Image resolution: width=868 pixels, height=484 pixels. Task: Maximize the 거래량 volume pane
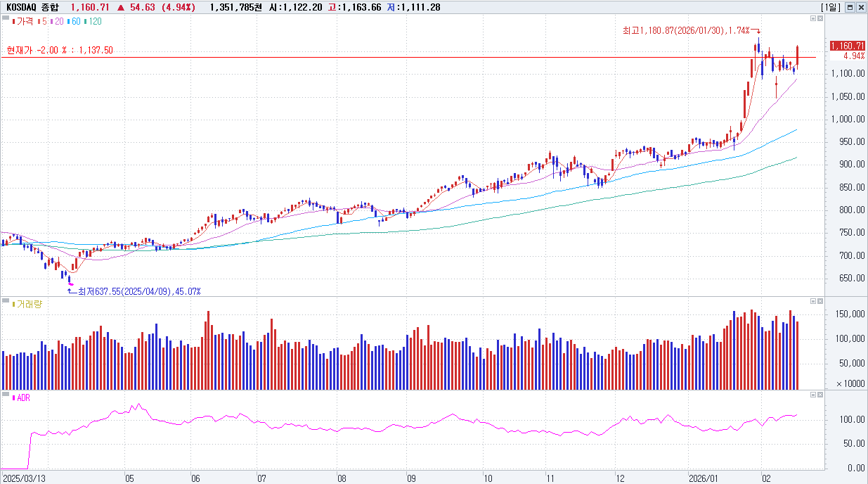[x=813, y=301]
